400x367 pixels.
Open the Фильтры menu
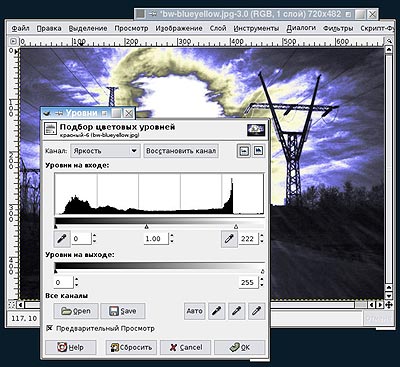pyautogui.click(x=338, y=29)
